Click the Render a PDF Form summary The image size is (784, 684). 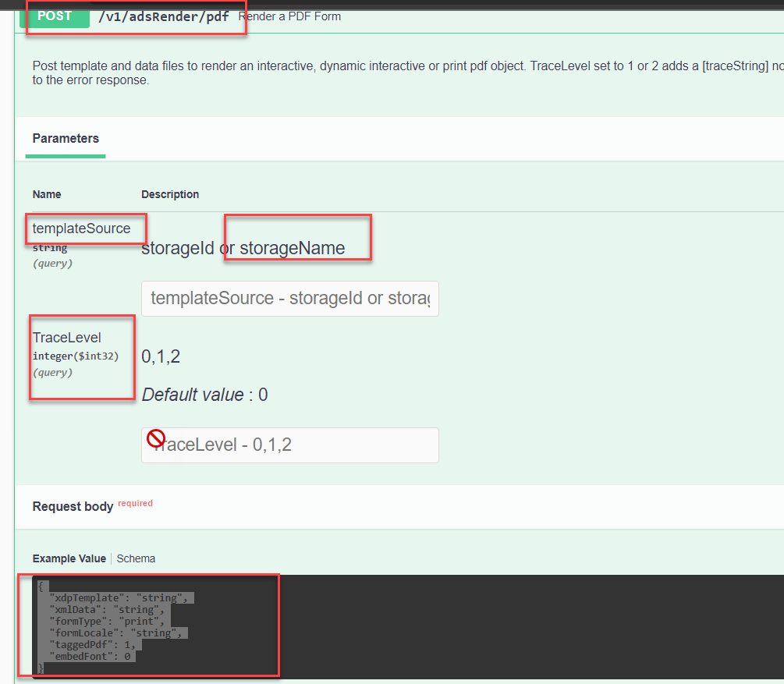click(x=289, y=16)
